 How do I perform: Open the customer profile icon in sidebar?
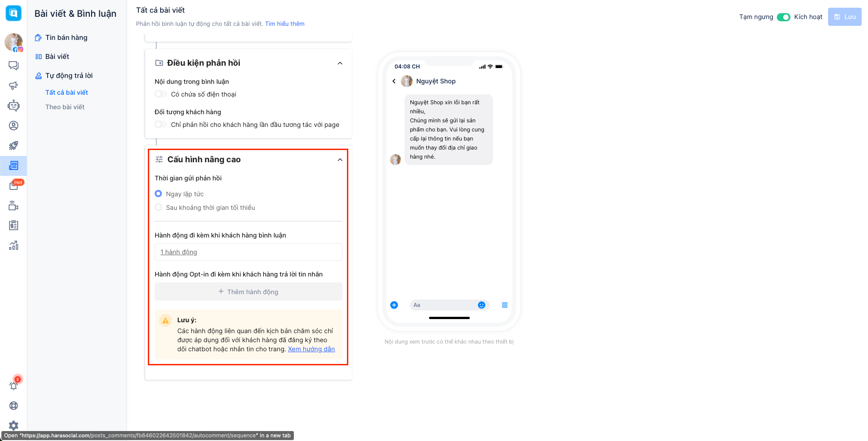coord(14,126)
